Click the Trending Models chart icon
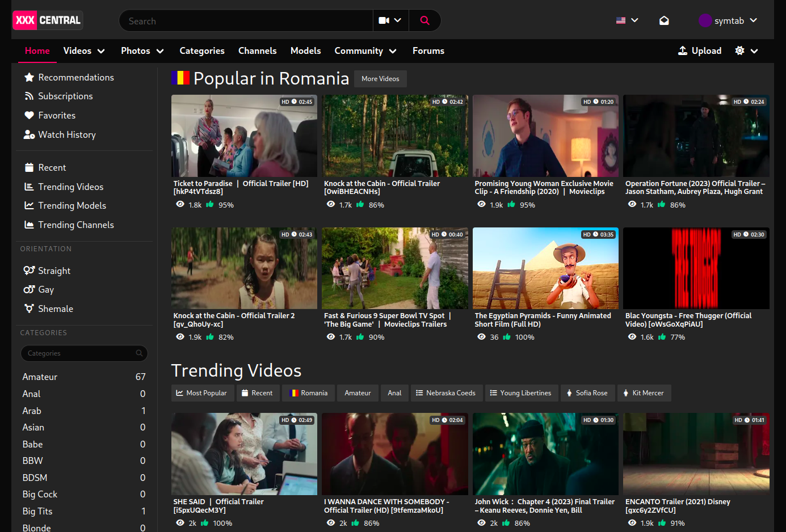 (x=29, y=205)
